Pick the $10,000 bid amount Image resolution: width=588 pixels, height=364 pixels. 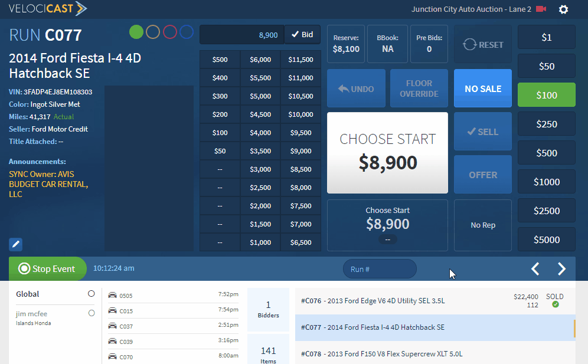pos(300,114)
